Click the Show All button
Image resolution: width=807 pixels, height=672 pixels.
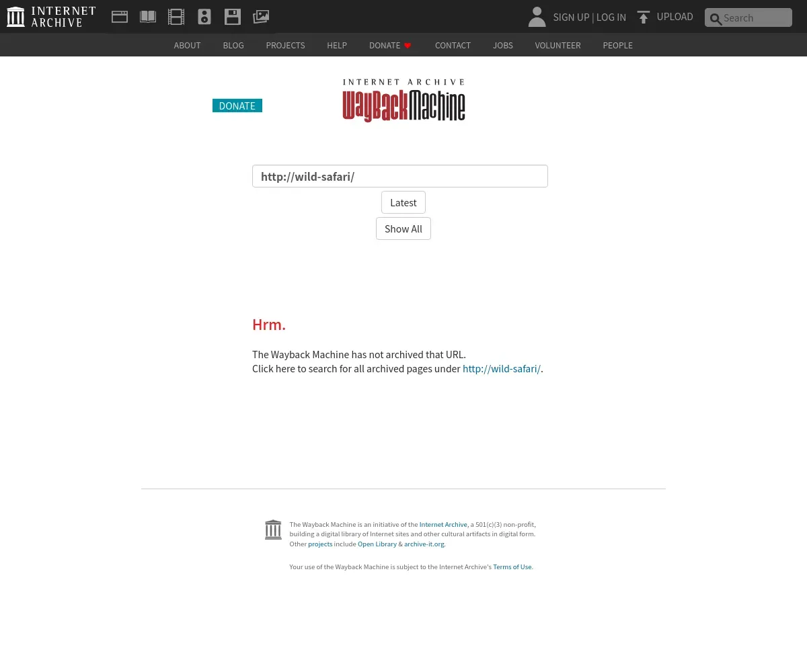coord(403,228)
